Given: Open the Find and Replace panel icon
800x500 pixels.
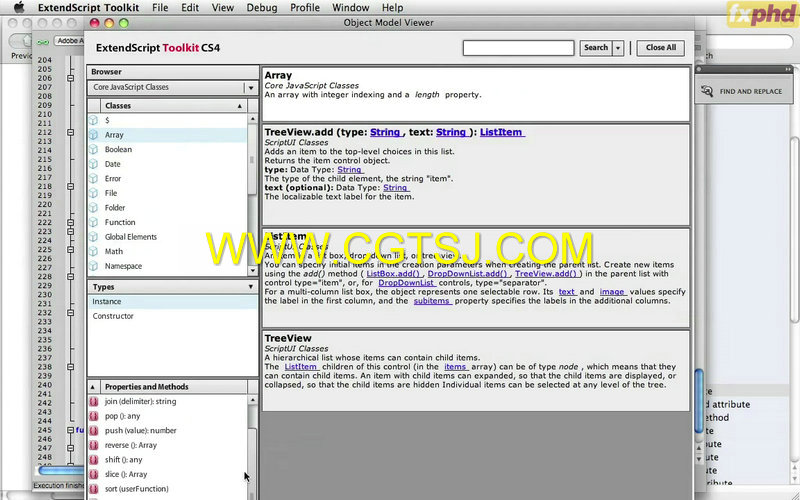Looking at the screenshot, I should 707,91.
